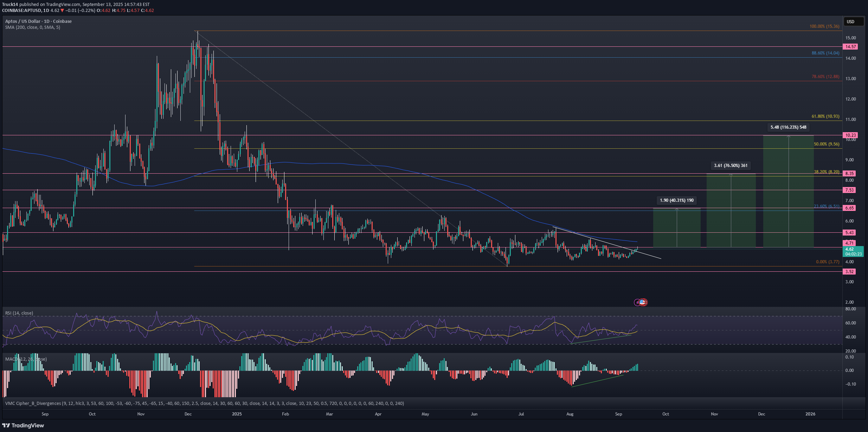Image resolution: width=868 pixels, height=432 pixels.
Task: Click the 2026 label on time axis
Action: [810, 414]
